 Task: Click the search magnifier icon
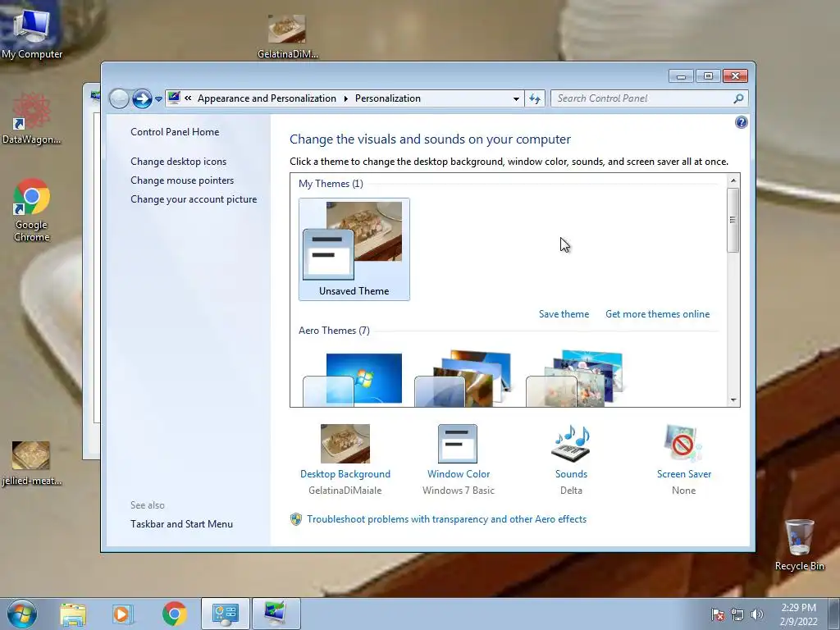[x=738, y=98]
